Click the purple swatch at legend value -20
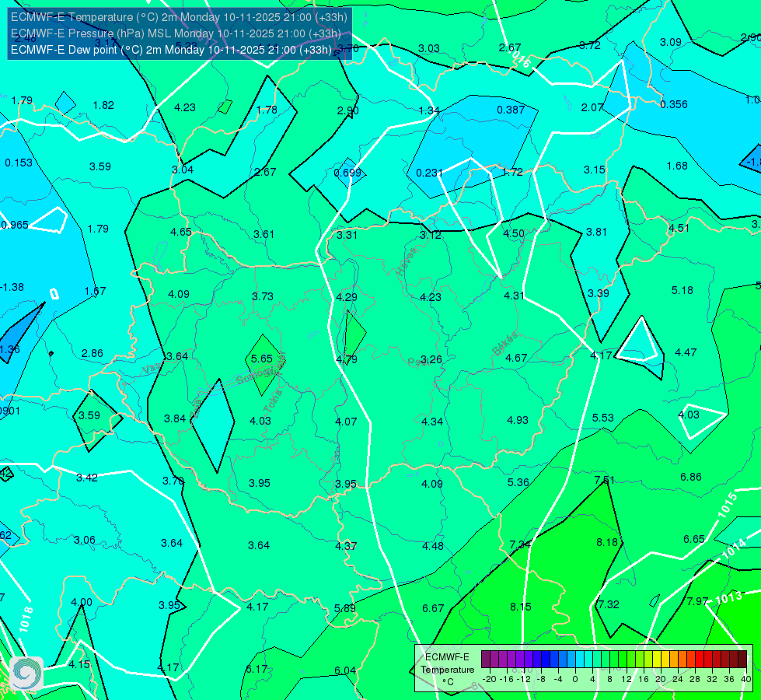 pos(486,660)
